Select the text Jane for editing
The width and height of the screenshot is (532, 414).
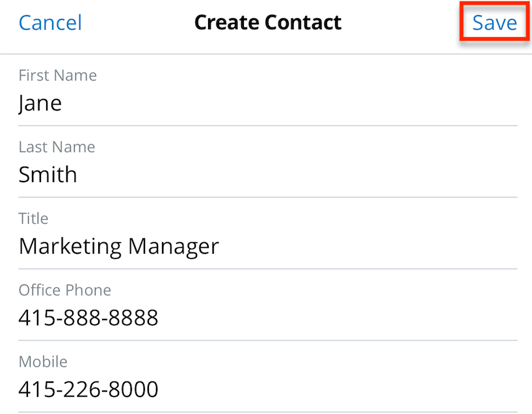40,103
